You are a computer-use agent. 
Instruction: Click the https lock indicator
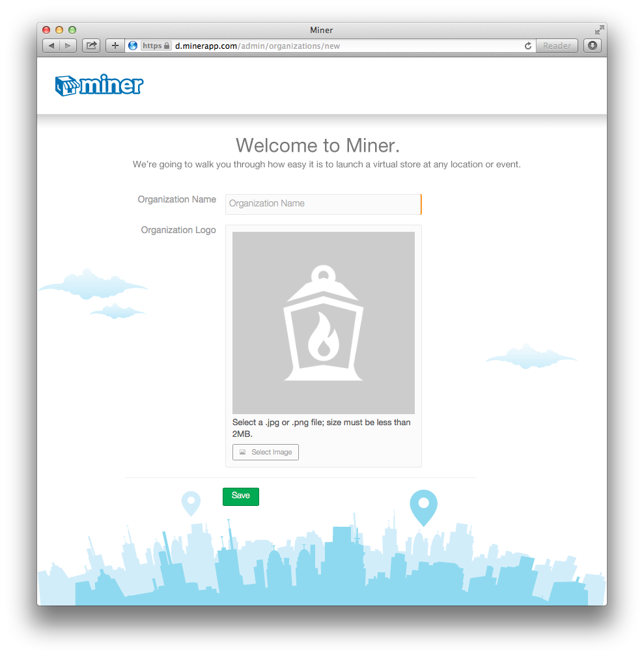[156, 46]
